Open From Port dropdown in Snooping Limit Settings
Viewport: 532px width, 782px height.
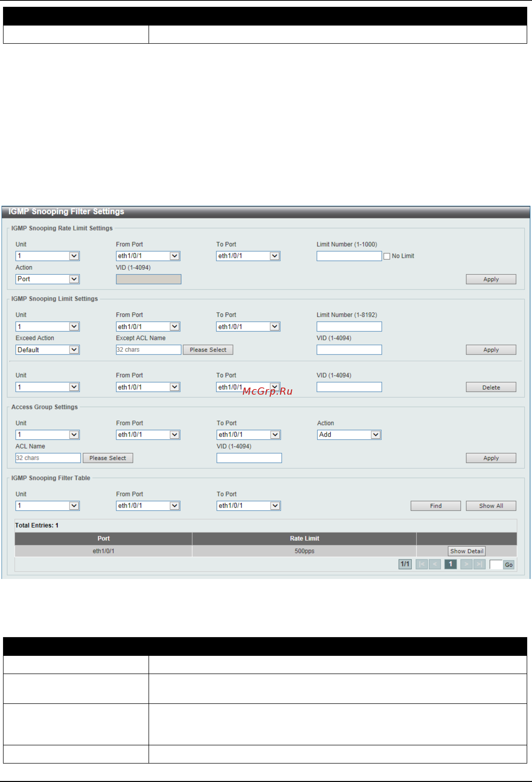[148, 326]
